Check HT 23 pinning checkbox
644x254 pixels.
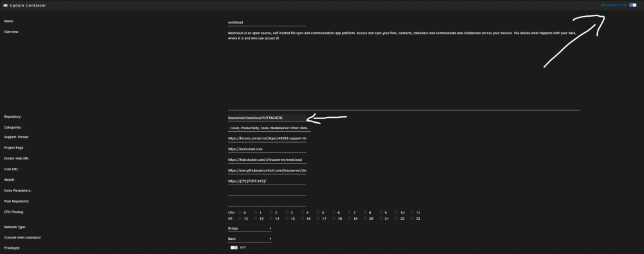(412, 219)
